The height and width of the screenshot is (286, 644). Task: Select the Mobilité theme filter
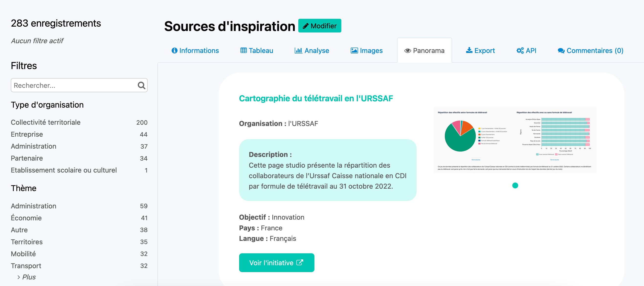(23, 254)
